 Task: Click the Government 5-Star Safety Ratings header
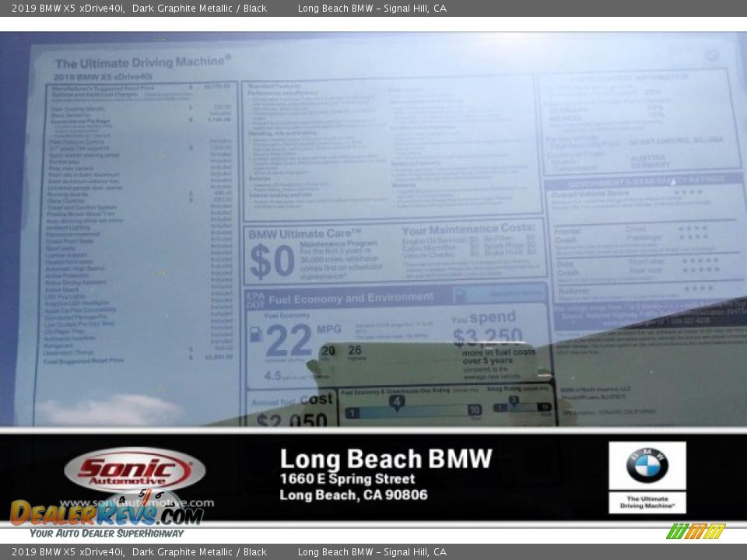[644, 181]
